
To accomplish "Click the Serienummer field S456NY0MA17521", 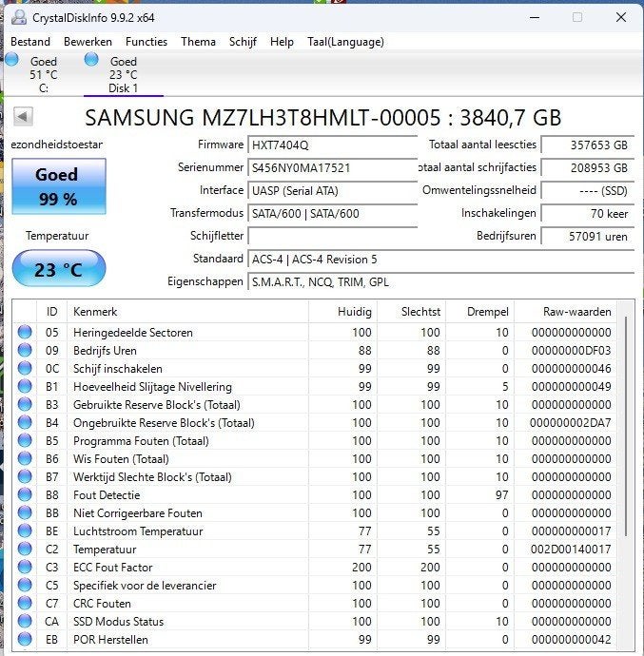I will 333,168.
